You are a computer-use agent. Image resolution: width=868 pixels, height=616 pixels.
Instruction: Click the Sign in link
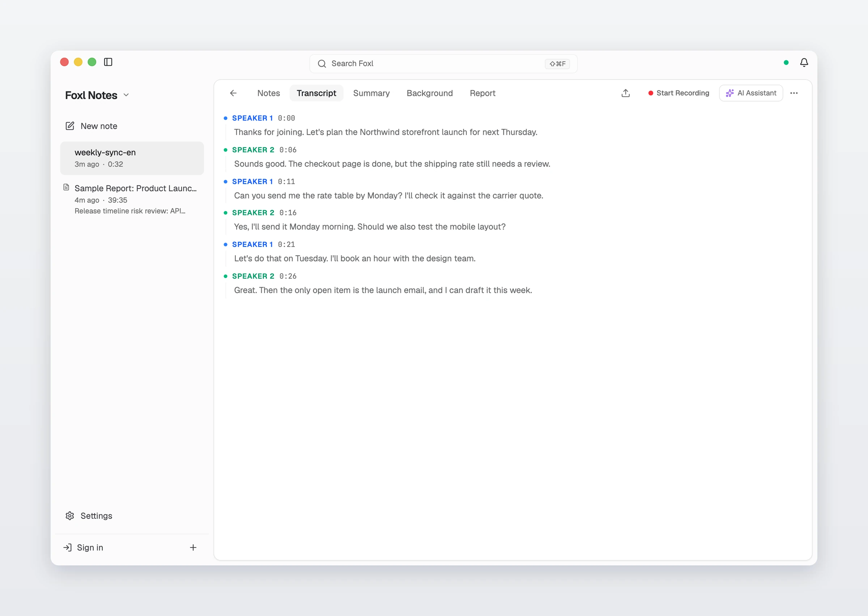(90, 547)
